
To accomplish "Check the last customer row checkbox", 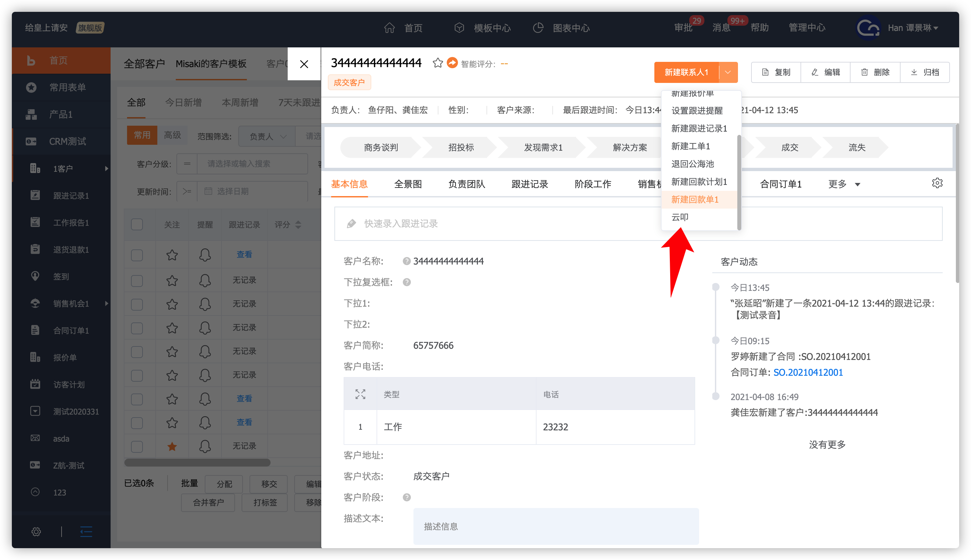I will 137,446.
